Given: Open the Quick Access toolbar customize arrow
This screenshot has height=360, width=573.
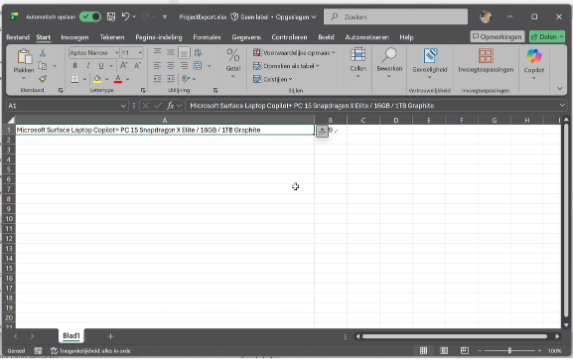Looking at the screenshot, I should coord(165,17).
